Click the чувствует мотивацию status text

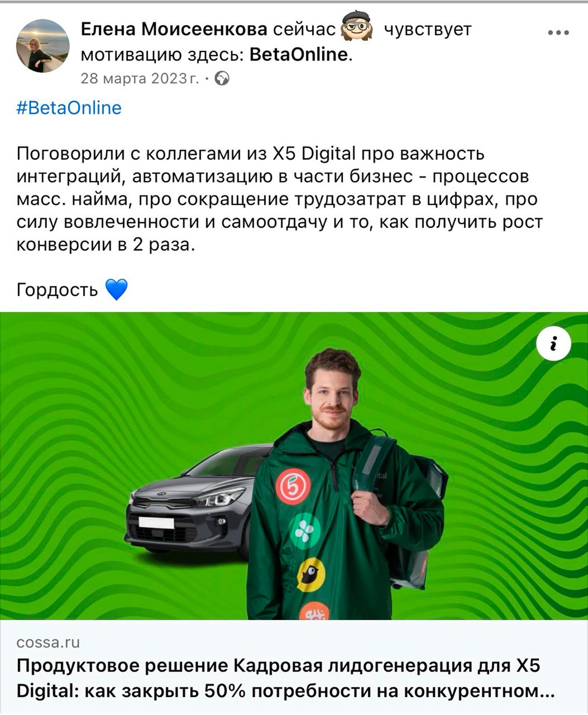coord(276,42)
